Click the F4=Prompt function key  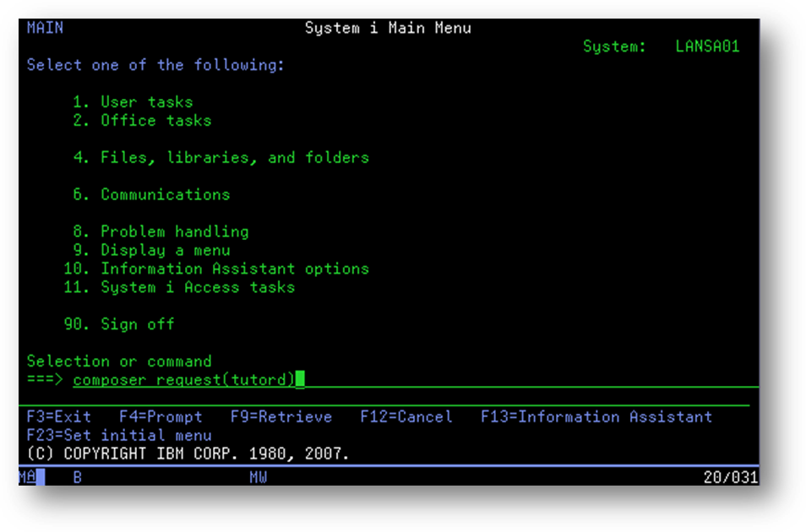[x=161, y=417]
